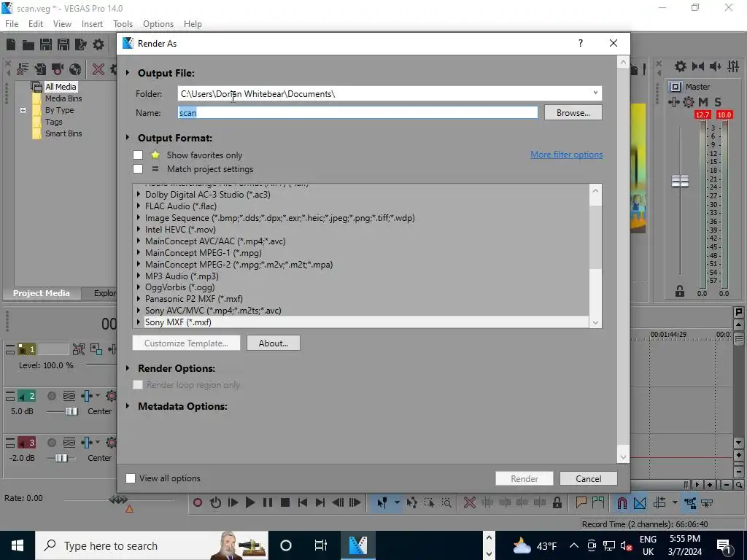Click the red X remove media icon
747x560 pixels.
pyautogui.click(x=98, y=69)
